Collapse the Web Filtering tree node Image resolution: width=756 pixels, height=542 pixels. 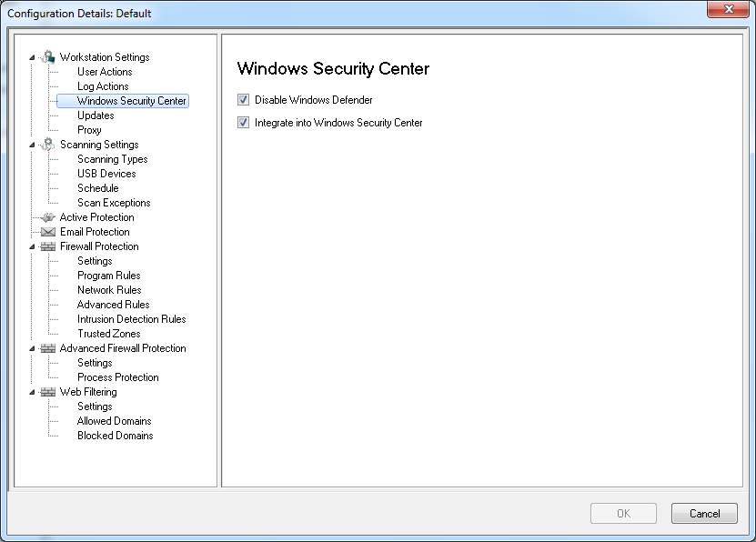[33, 392]
